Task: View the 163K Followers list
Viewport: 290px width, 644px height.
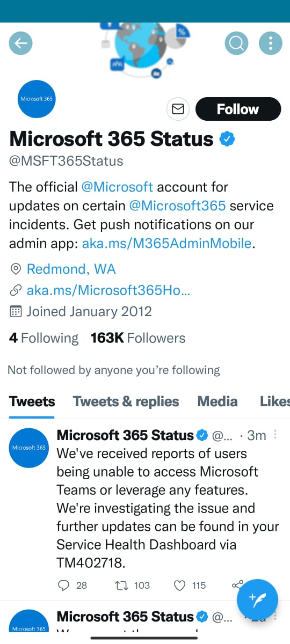Action: [x=138, y=338]
